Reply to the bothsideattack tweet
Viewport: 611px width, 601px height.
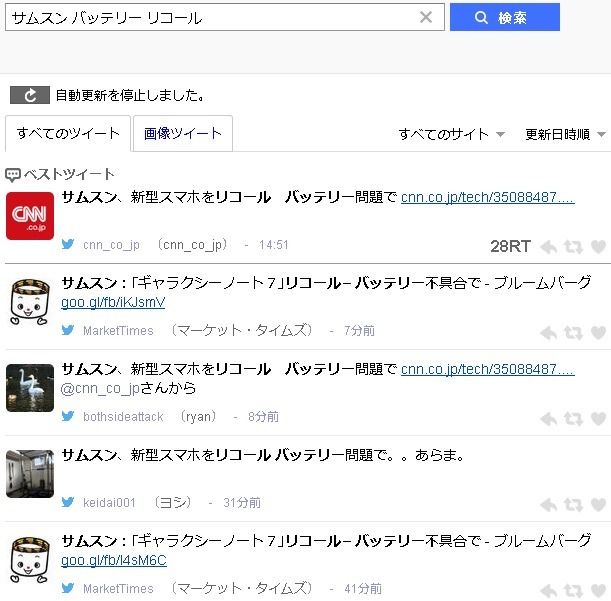click(549, 419)
